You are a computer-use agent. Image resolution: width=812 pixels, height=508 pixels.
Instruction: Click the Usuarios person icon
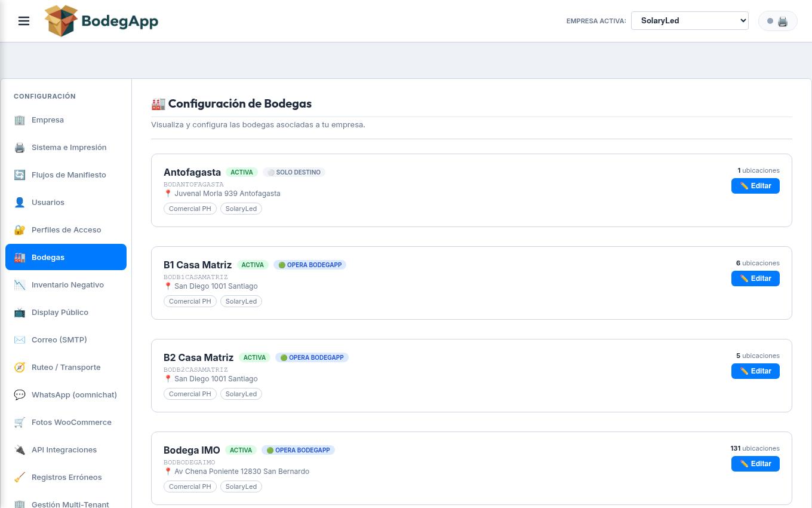coord(20,203)
